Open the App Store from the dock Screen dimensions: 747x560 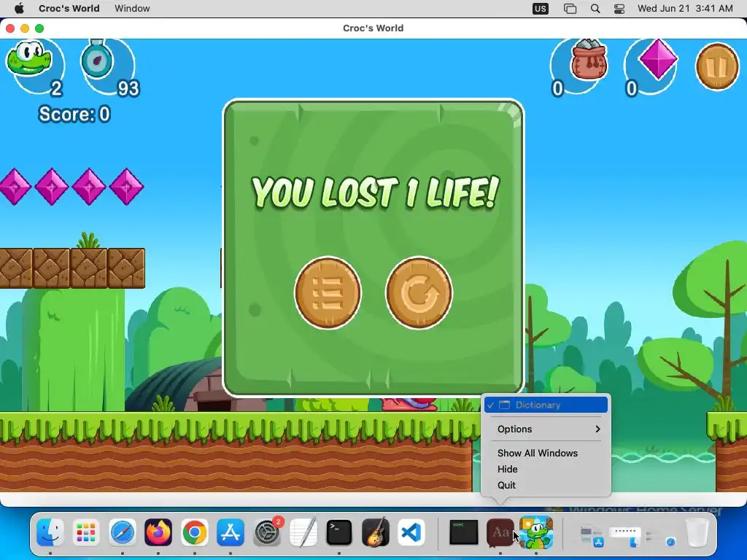coord(231,532)
